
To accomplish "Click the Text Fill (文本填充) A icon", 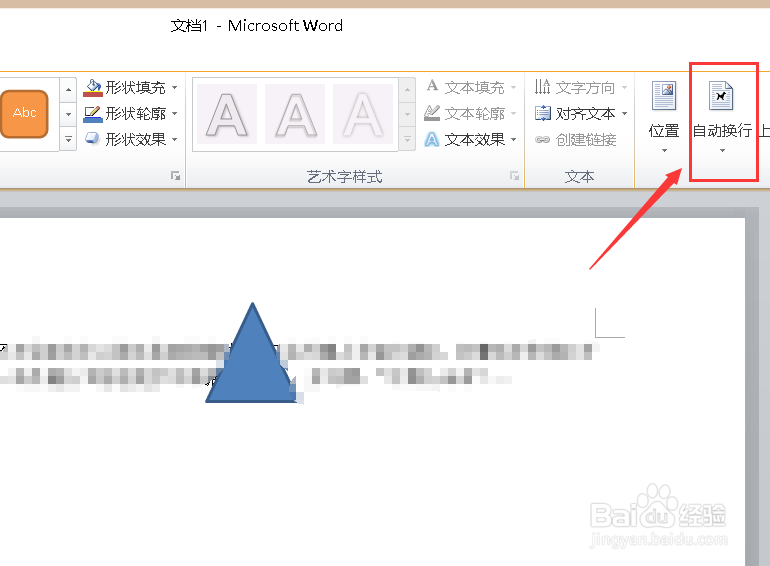I will coord(432,86).
